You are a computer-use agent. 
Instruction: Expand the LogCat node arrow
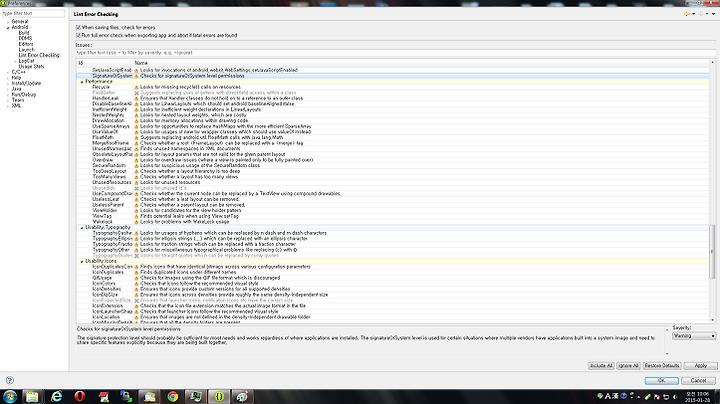click(x=15, y=61)
